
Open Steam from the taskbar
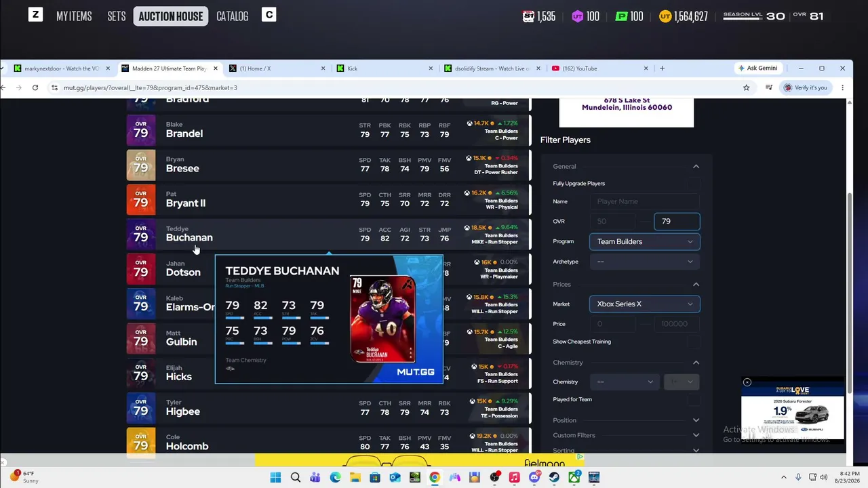coord(554,478)
